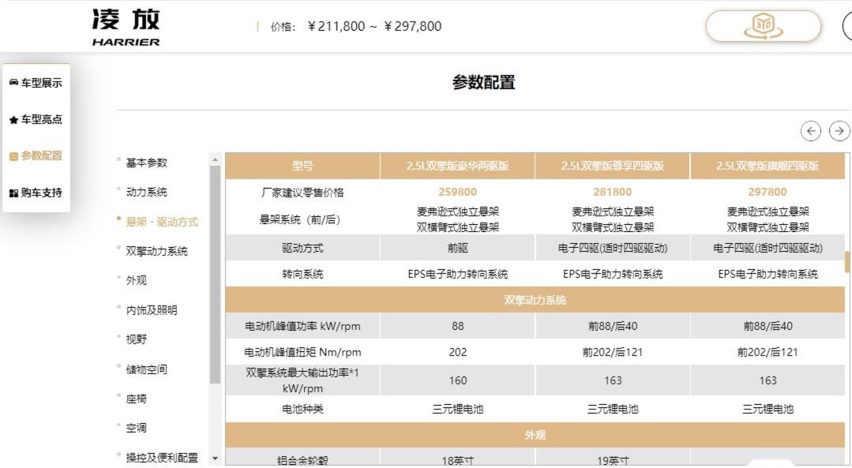Jump to 座椅 section
Image resolution: width=852 pixels, height=468 pixels.
tap(136, 399)
